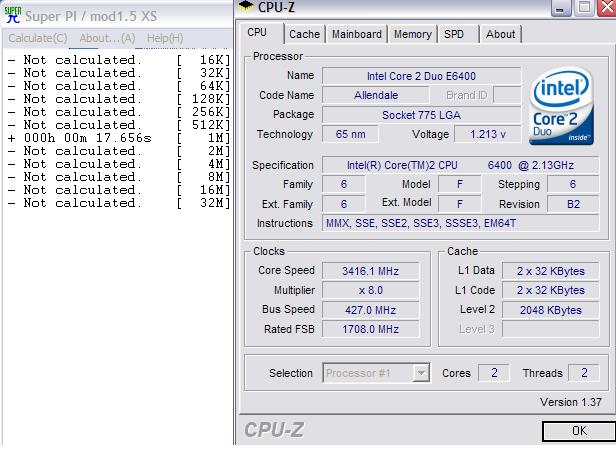The image size is (616, 453).
Task: Close the CPU-Z window
Action: tap(607, 8)
